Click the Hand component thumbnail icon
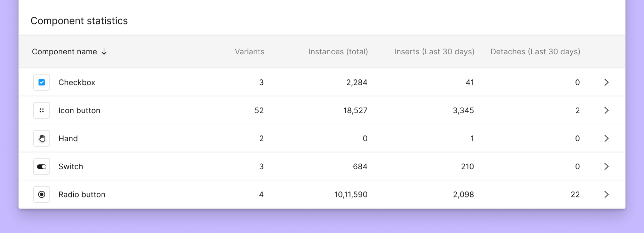 42,138
